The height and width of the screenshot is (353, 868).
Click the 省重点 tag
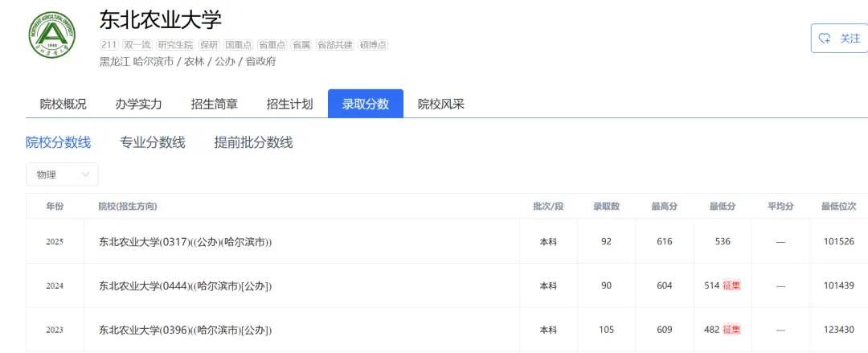(x=272, y=45)
